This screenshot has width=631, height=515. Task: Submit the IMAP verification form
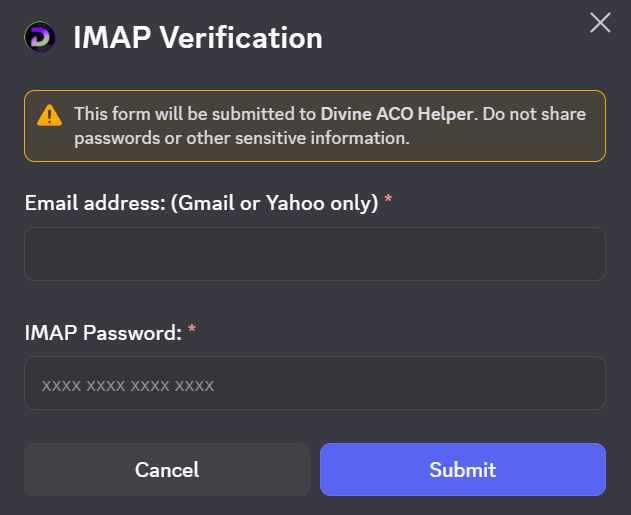462,470
